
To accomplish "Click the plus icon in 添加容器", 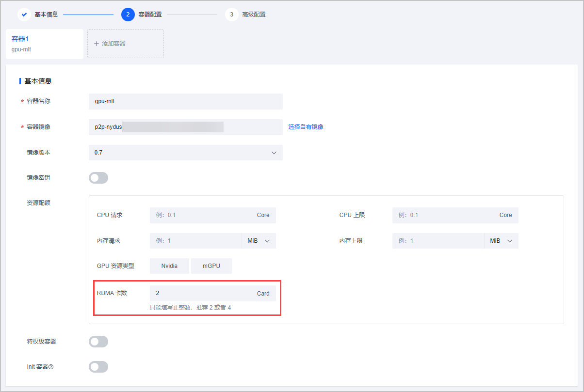I will tap(96, 44).
